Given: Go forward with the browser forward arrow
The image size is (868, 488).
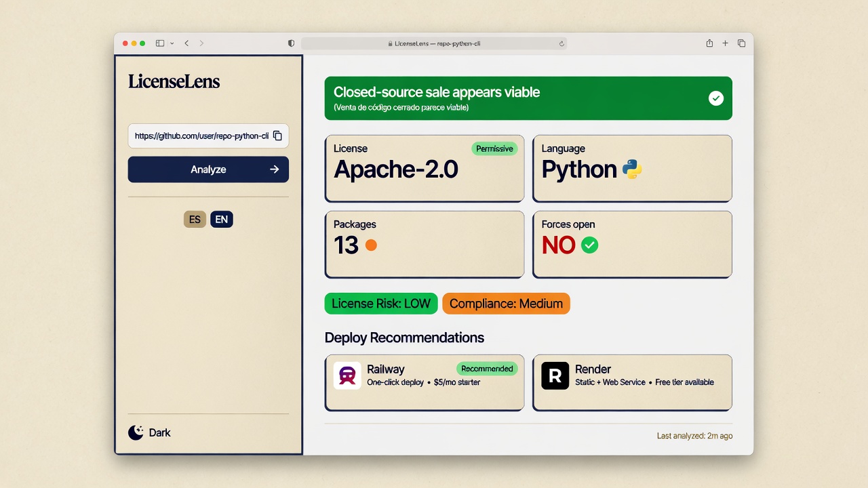Looking at the screenshot, I should (x=201, y=43).
